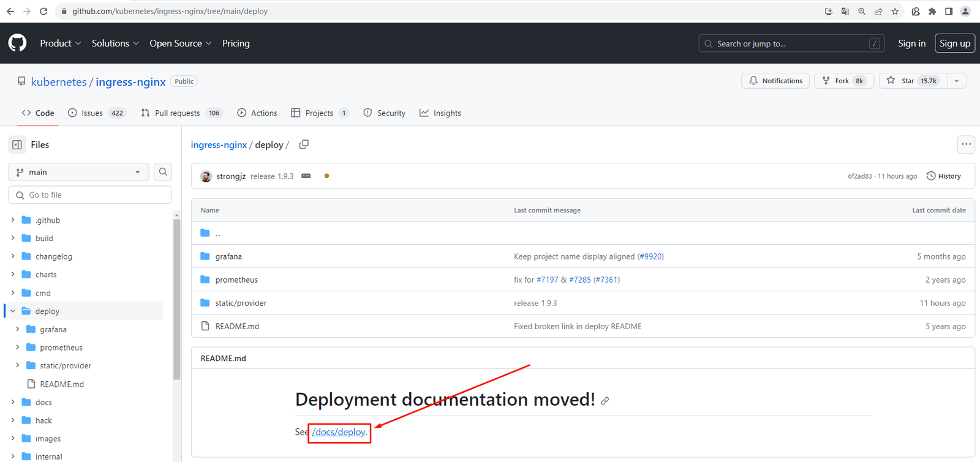Open commit 6f2ad83 link
The image size is (980, 462).
859,176
